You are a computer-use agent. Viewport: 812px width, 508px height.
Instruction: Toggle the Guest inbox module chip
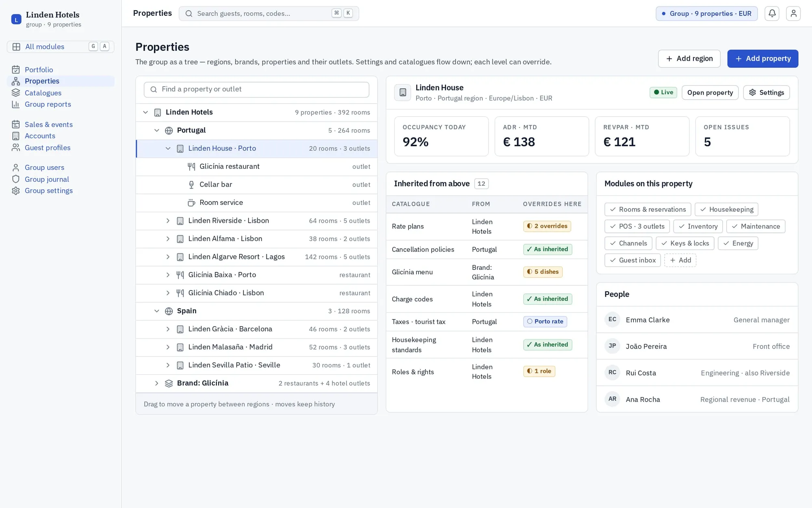coord(633,260)
